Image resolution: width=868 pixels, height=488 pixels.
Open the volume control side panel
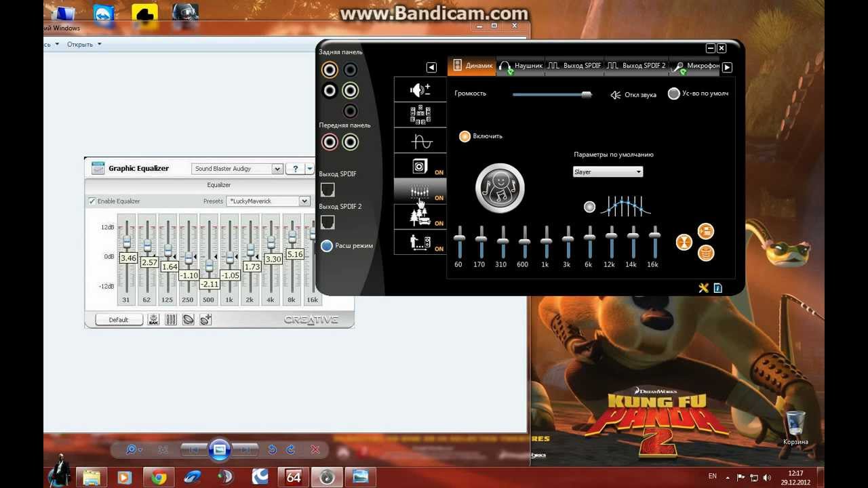pyautogui.click(x=420, y=90)
